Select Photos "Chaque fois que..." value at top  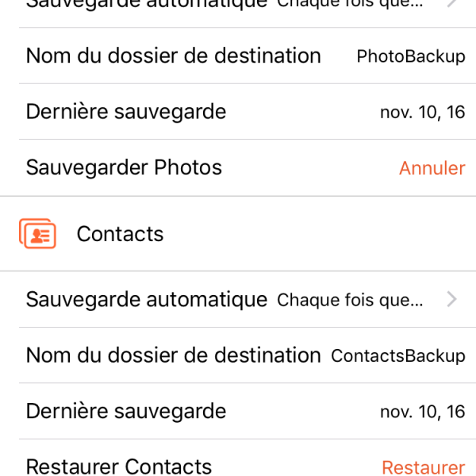coord(350,3)
